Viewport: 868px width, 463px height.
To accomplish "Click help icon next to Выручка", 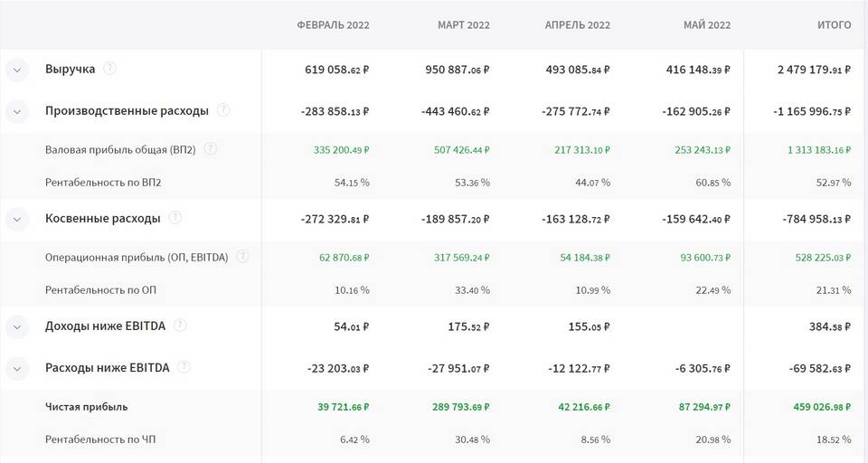I will [110, 68].
